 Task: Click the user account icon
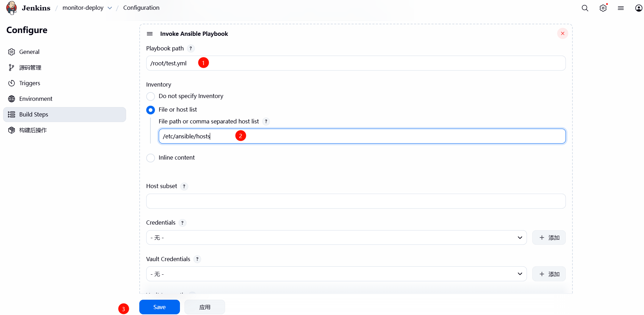point(638,8)
